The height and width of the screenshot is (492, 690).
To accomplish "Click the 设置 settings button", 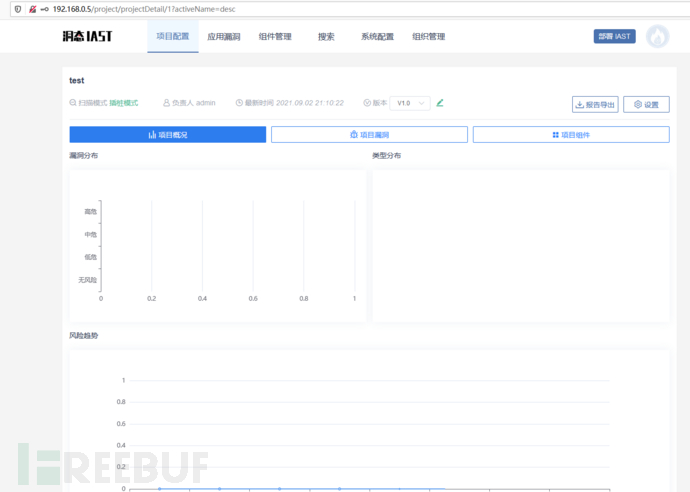I will tap(645, 104).
